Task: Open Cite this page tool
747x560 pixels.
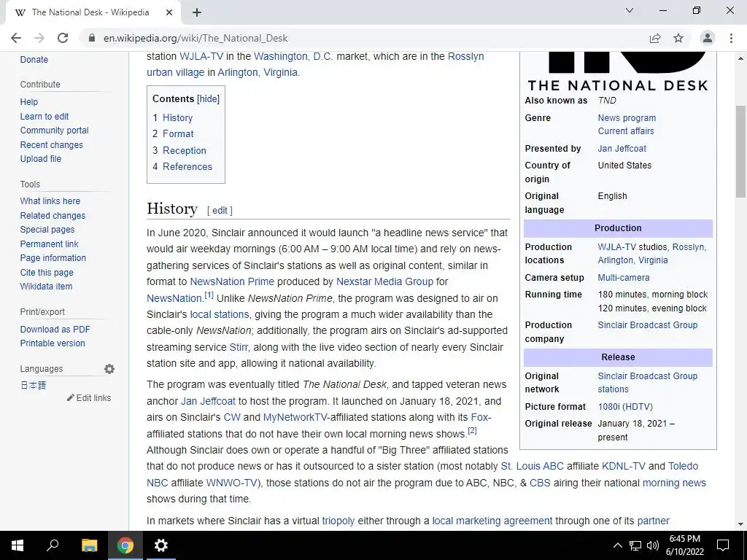Action: (47, 273)
